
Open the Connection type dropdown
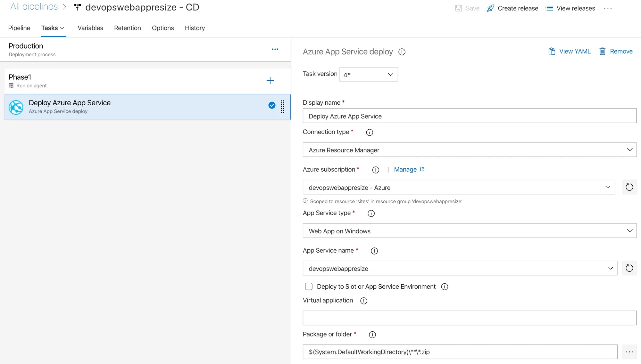point(470,150)
